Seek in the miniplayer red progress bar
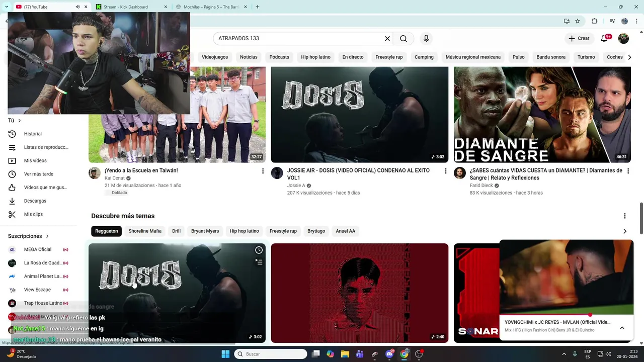Screen dimensions: 644x362 coord(566,315)
